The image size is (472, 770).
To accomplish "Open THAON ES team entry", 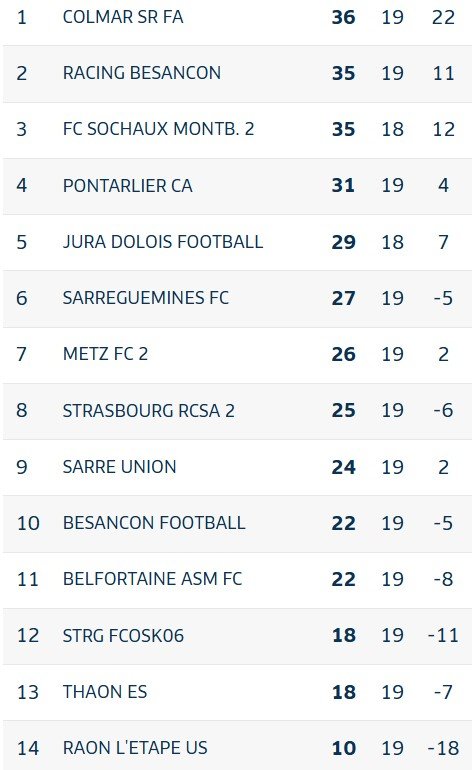I will [105, 692].
